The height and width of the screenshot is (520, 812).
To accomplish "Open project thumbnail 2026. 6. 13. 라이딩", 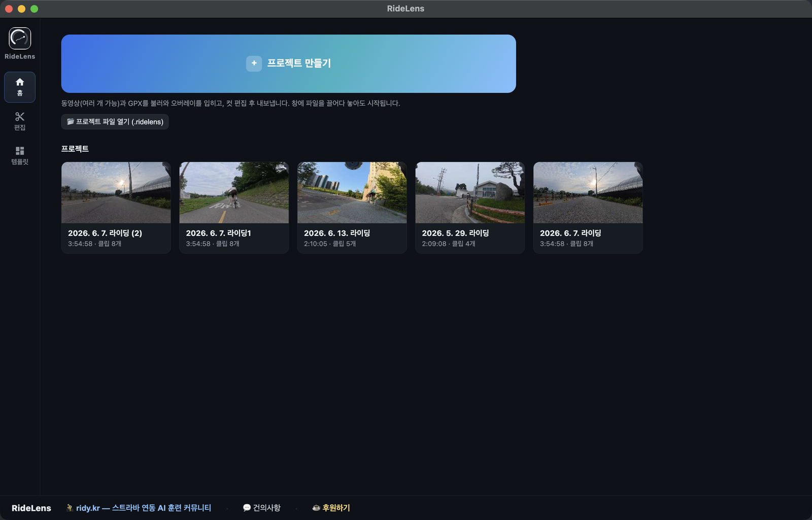I will [x=352, y=193].
